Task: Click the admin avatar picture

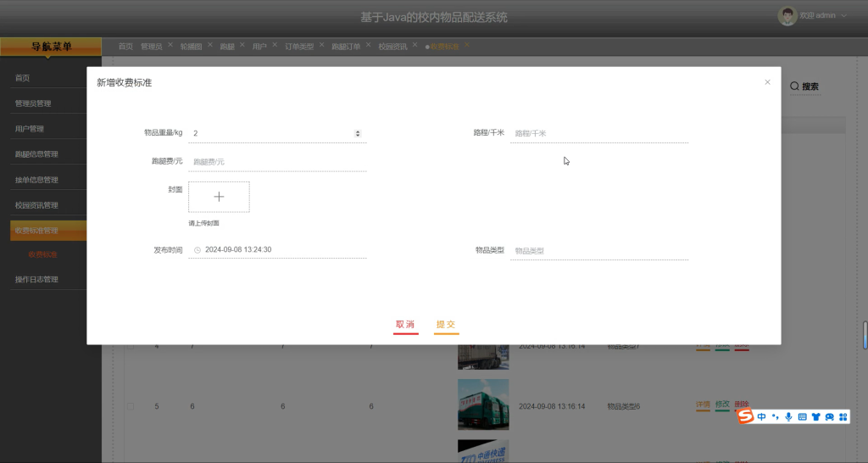Action: (787, 15)
